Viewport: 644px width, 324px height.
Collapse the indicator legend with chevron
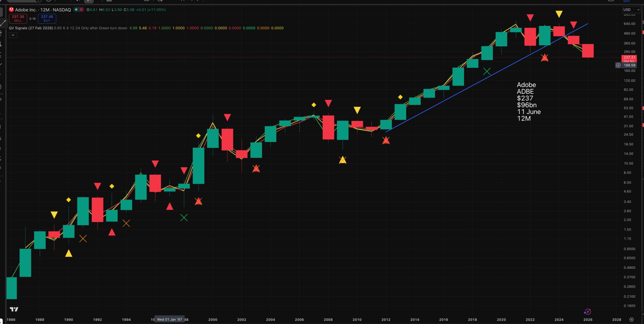[13, 35]
